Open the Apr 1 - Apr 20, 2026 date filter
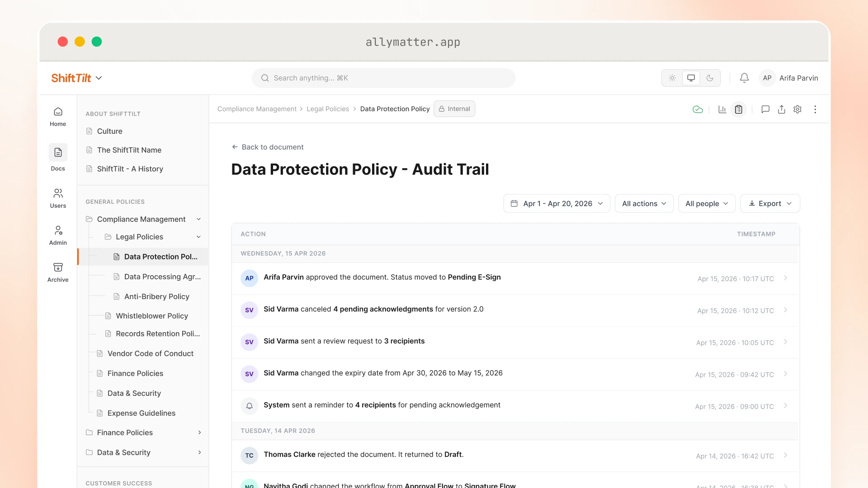The height and width of the screenshot is (488, 868). [557, 203]
